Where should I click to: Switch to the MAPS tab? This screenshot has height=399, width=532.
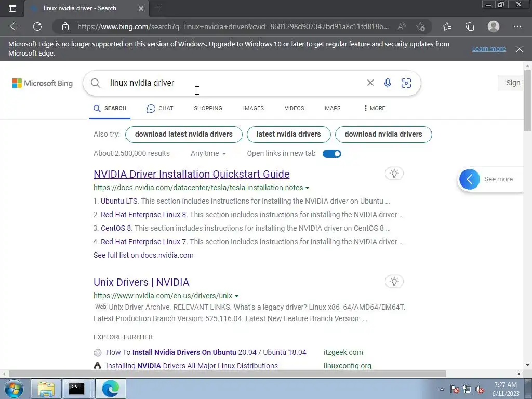(332, 108)
